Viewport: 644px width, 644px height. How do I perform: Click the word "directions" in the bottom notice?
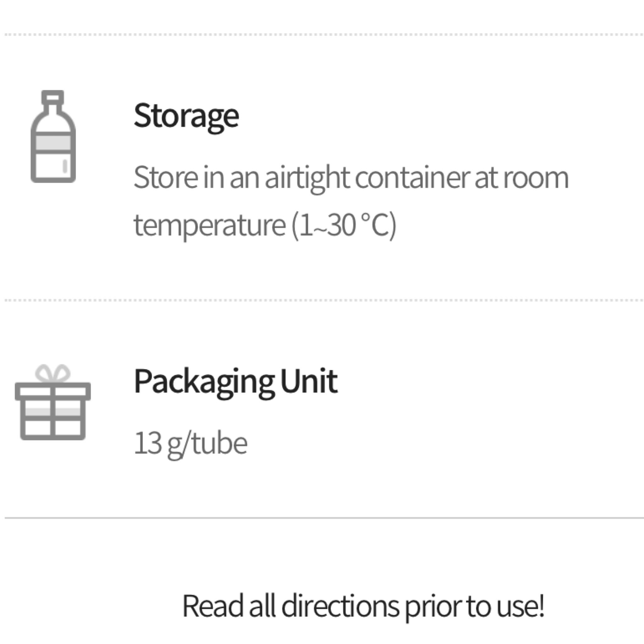(340, 606)
